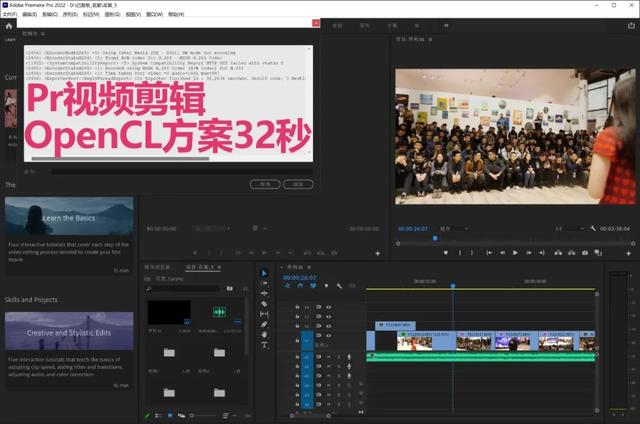The width and height of the screenshot is (640, 424).
Task: Enable voice-over record on first audio track
Action: click(x=349, y=357)
